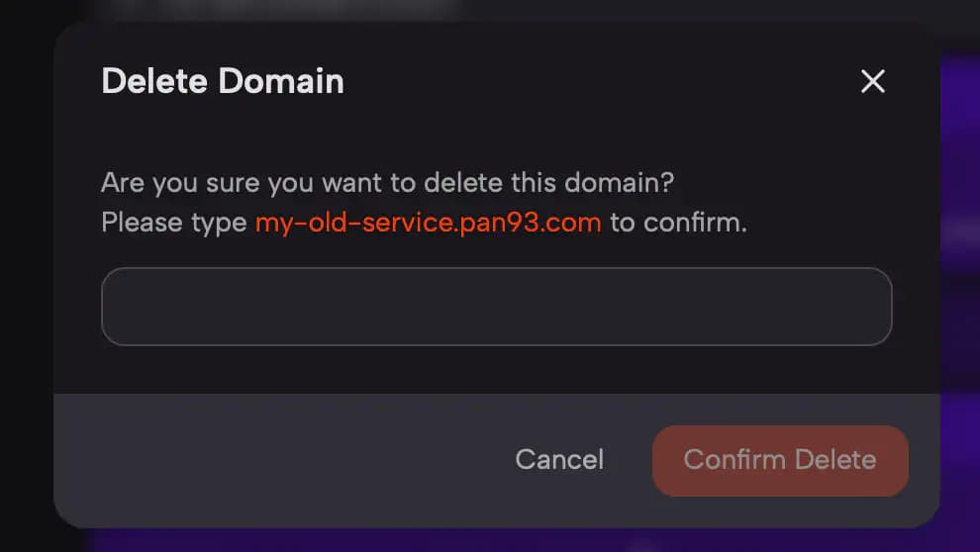980x552 pixels.
Task: Click the Delete Domain dialog title
Action: (223, 81)
